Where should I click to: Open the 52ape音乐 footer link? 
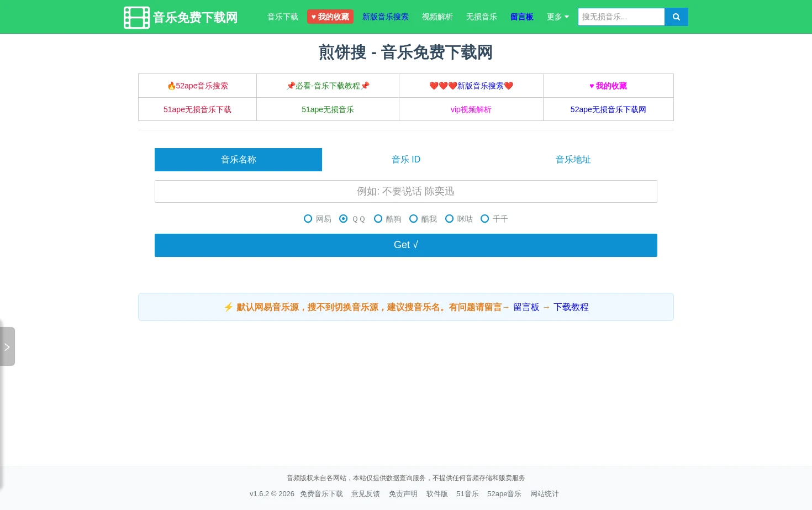tap(504, 494)
